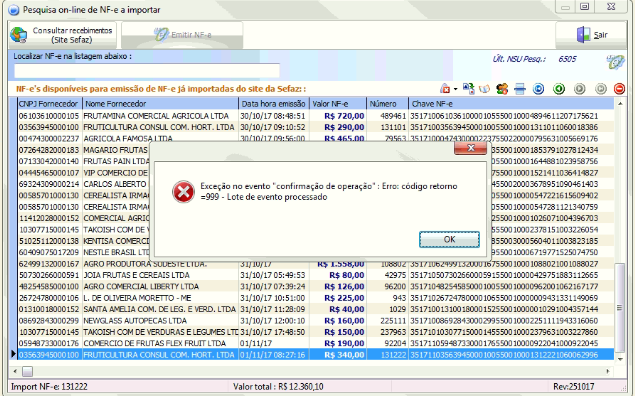Click date cell 31/10/17 11:28:09
The height and width of the screenshot is (396, 635).
pyautogui.click(x=273, y=309)
